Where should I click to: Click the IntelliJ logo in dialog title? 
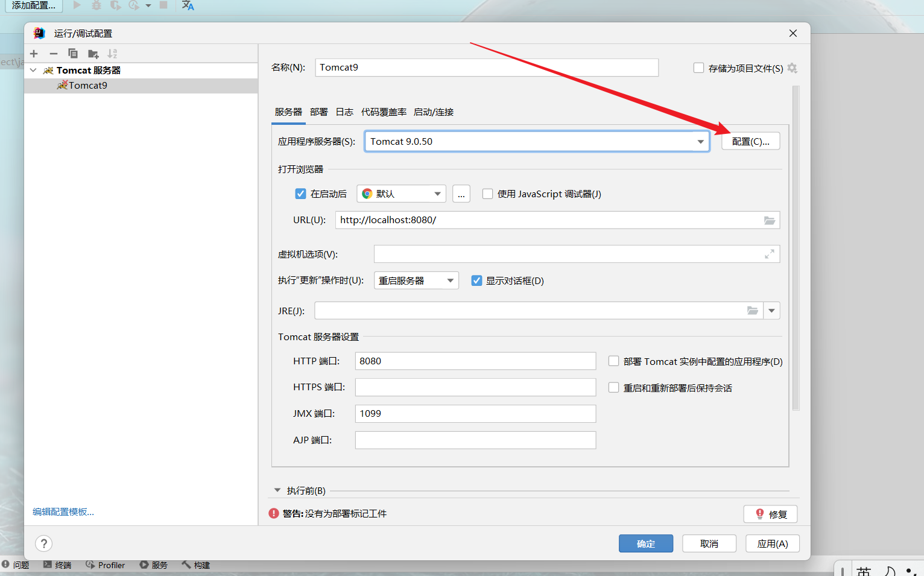(39, 33)
